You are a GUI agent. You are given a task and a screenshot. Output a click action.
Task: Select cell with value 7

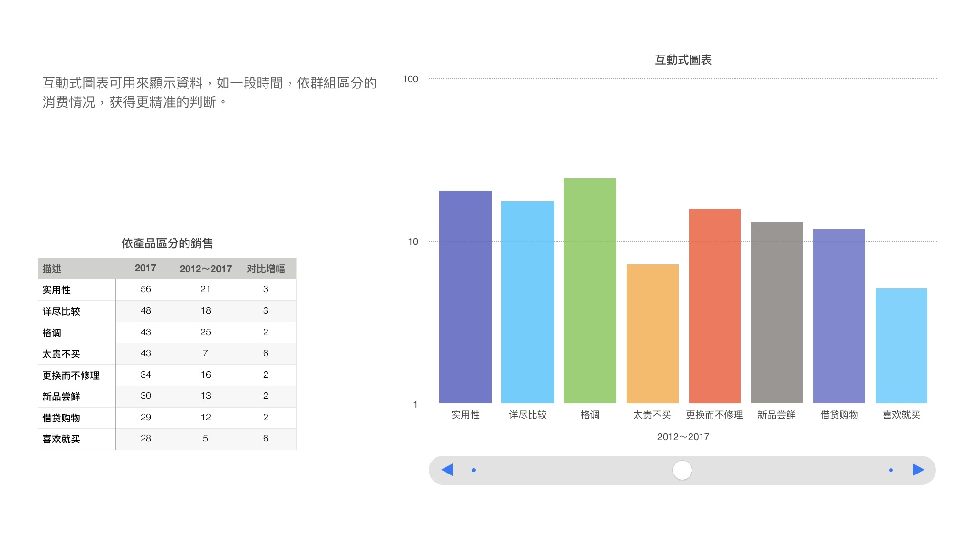click(x=205, y=353)
